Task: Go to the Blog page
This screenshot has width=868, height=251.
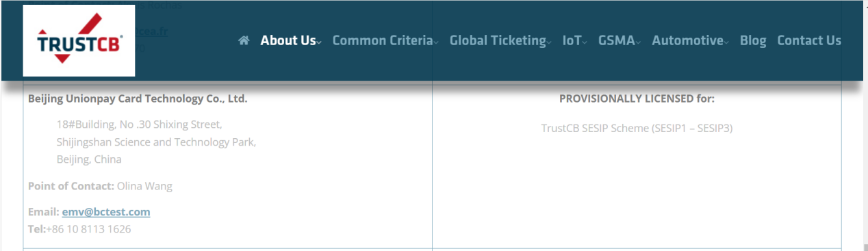Action: pyautogui.click(x=753, y=40)
